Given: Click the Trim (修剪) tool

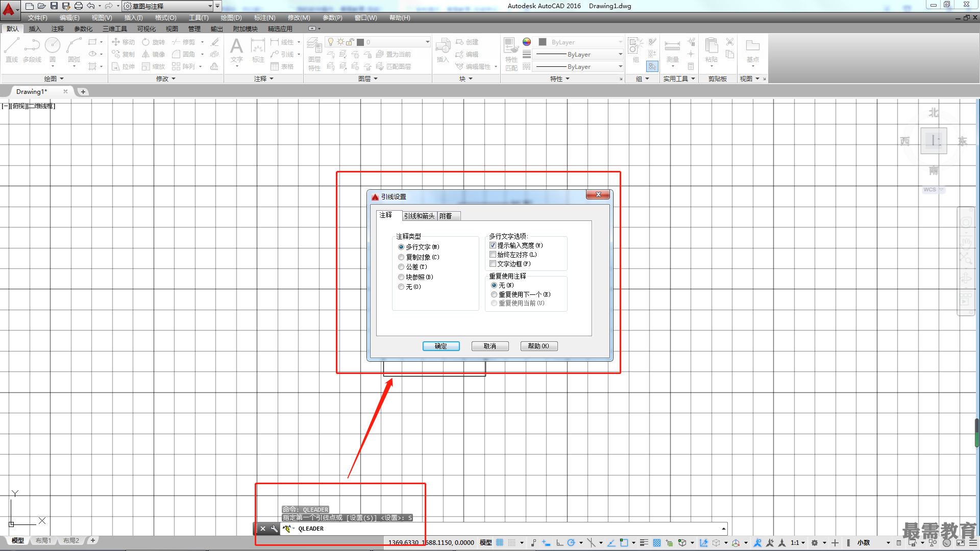Looking at the screenshot, I should 184,42.
